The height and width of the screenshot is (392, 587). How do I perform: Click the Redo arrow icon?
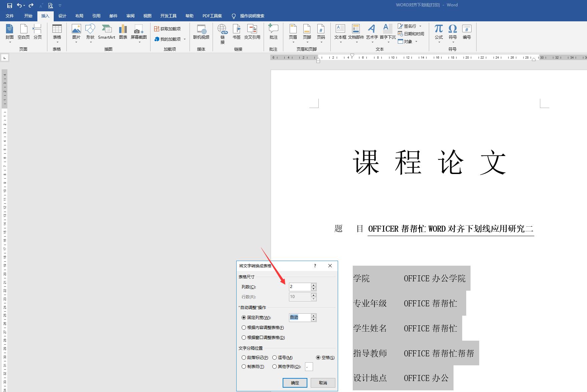(31, 5)
